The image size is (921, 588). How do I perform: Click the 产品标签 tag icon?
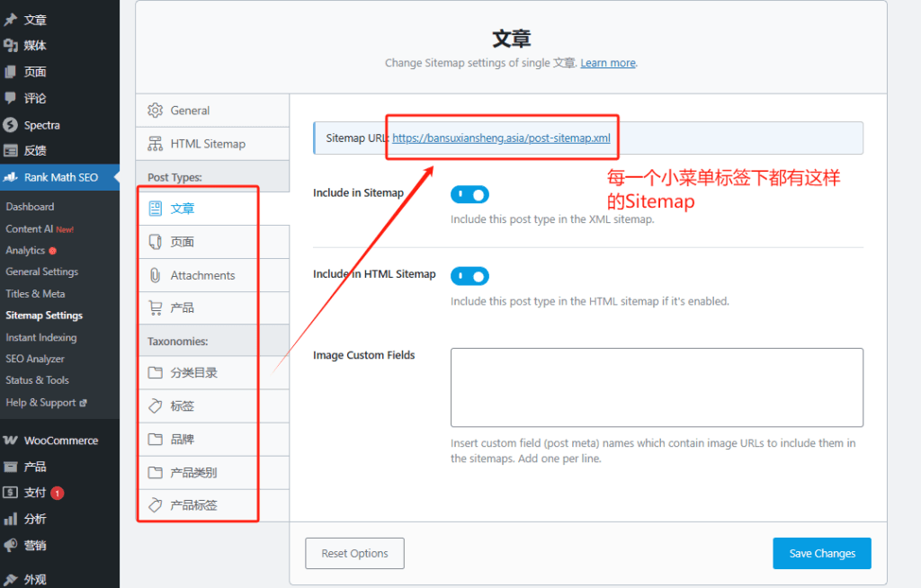coord(155,505)
